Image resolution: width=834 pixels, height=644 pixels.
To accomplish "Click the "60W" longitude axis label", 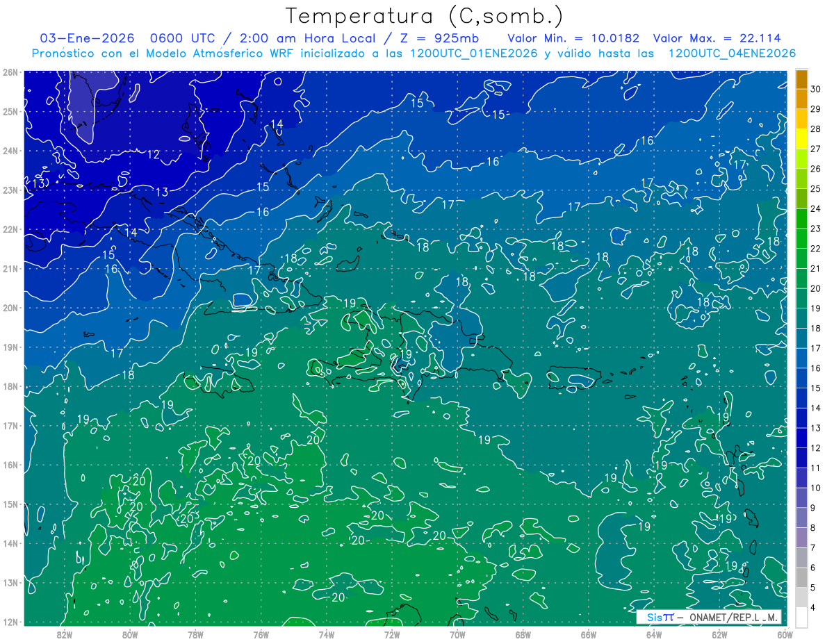I will [785, 634].
